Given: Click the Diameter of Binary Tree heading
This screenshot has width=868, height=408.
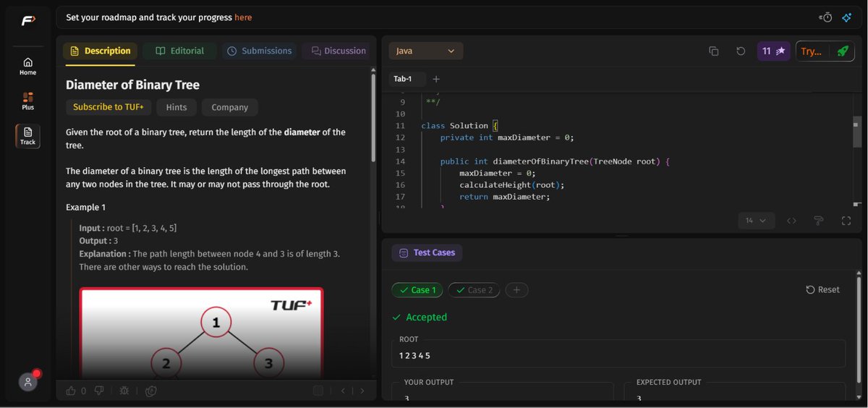Looking at the screenshot, I should (132, 85).
